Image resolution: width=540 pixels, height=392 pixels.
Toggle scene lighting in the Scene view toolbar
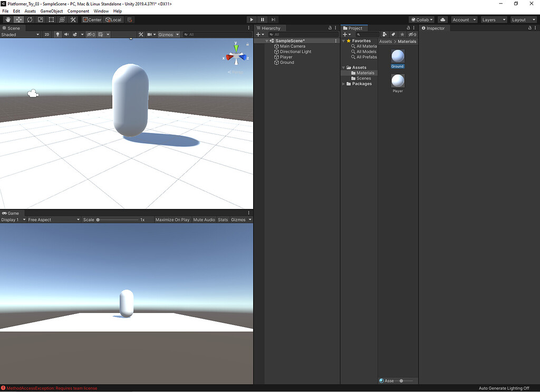click(x=57, y=34)
